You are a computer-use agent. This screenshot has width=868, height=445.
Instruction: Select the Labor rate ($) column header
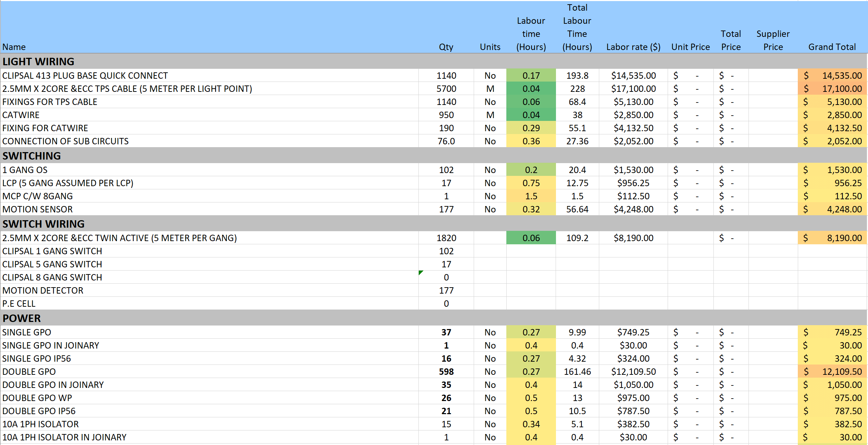(633, 47)
